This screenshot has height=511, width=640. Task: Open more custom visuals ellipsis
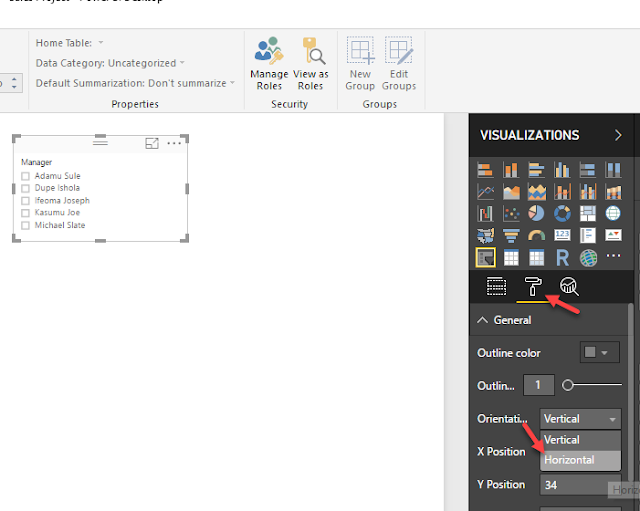pyautogui.click(x=613, y=256)
